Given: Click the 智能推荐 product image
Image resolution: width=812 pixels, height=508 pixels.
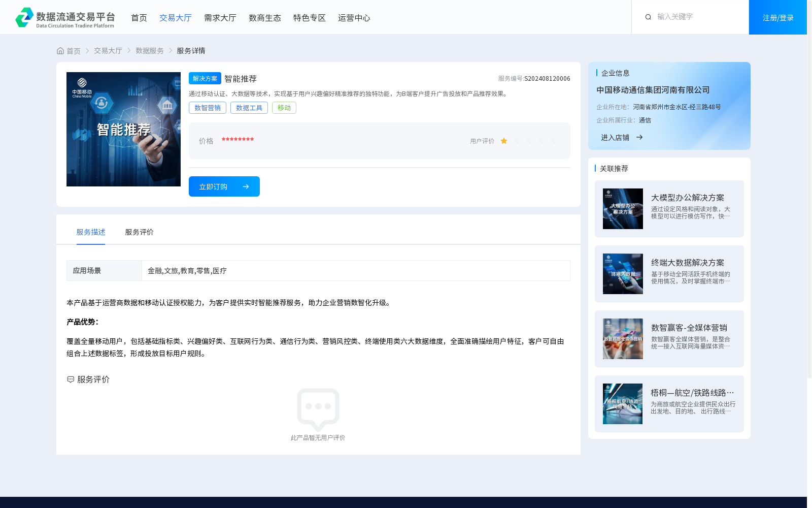Looking at the screenshot, I should tap(123, 129).
